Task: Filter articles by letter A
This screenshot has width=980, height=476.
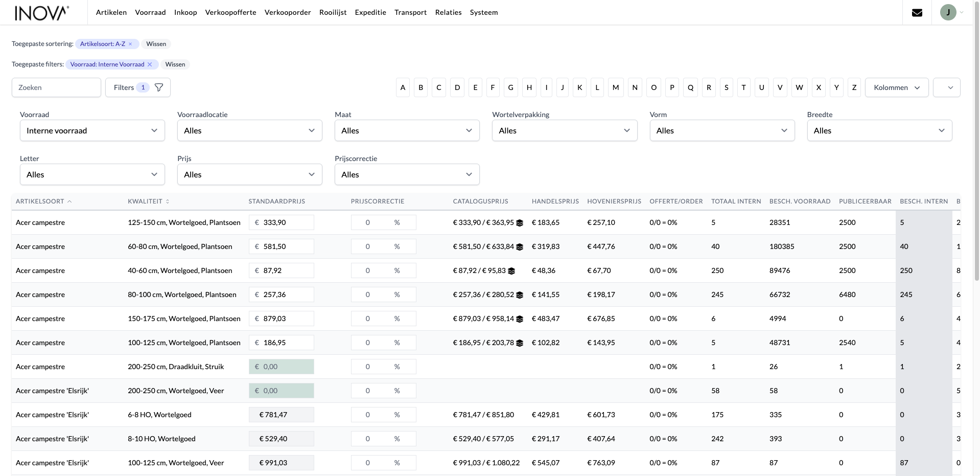Action: [403, 87]
